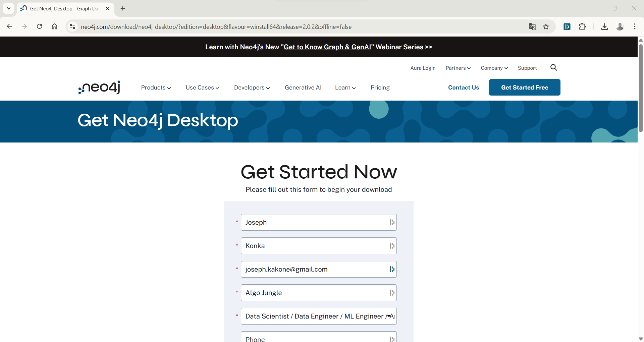Expand the Learn menu
644x342 pixels.
(x=345, y=88)
